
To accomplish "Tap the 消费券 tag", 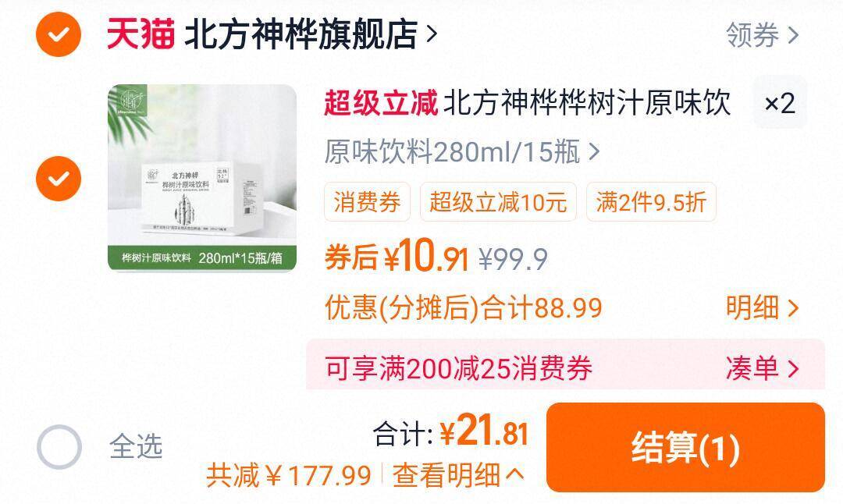I will (x=367, y=202).
